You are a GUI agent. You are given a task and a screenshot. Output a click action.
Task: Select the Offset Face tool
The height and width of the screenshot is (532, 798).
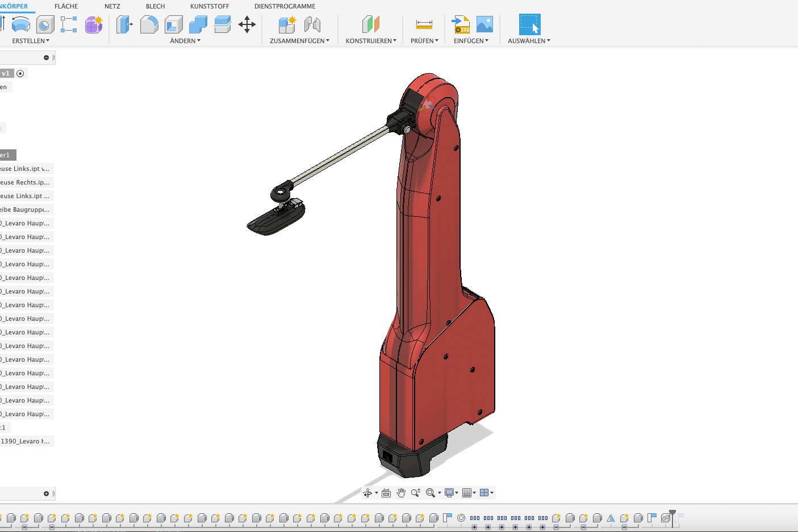[x=223, y=24]
